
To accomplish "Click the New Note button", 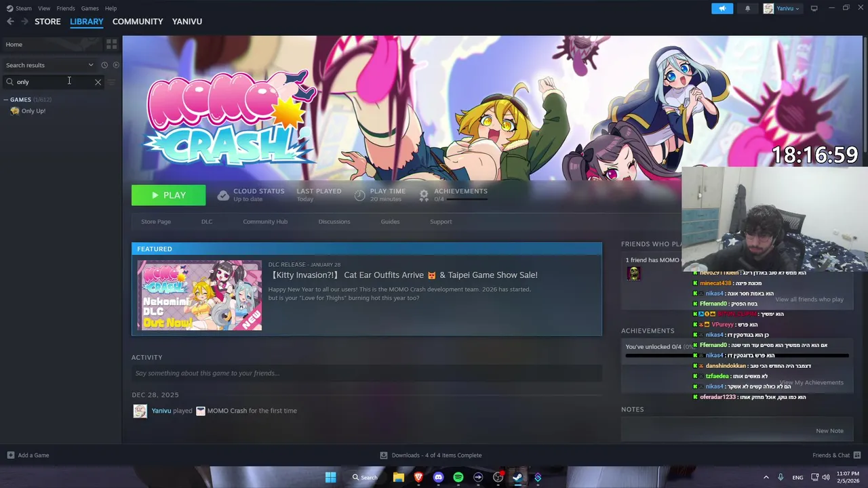I will click(x=829, y=431).
